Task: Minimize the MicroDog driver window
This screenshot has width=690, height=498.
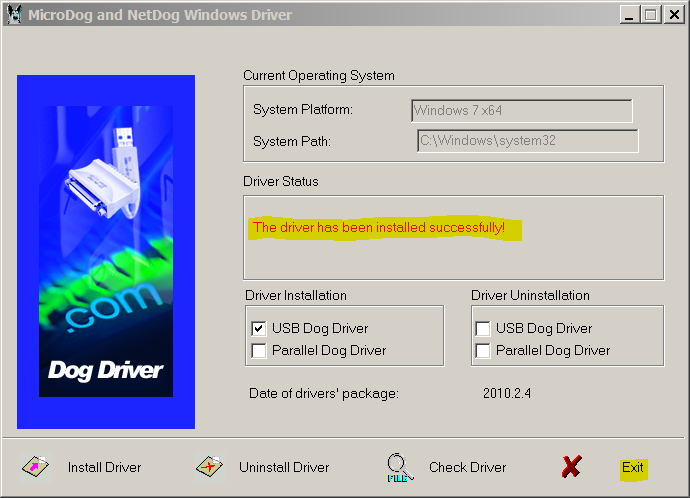Action: click(x=629, y=15)
